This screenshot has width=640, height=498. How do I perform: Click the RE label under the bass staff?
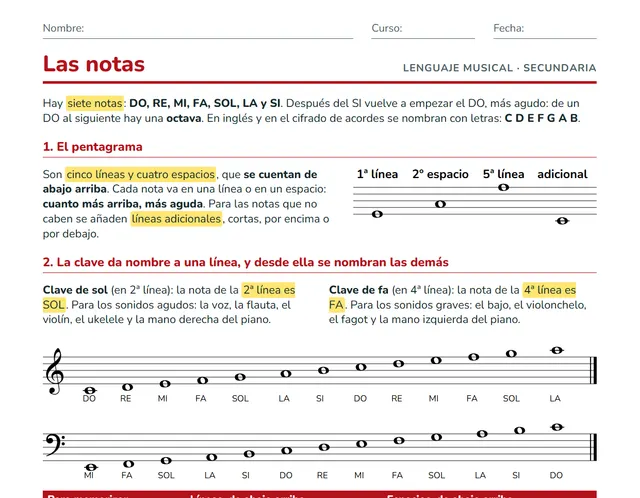pos(322,475)
